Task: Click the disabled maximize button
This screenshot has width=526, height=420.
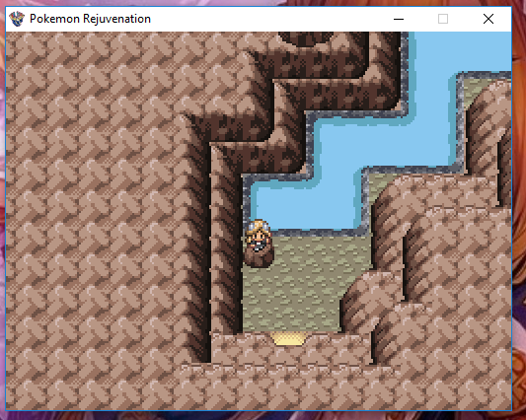Action: (443, 19)
